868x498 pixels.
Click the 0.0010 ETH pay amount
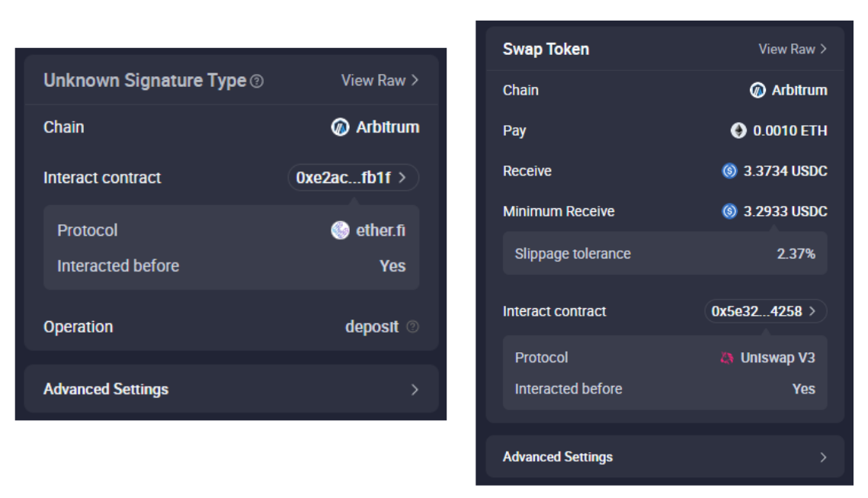coord(790,130)
